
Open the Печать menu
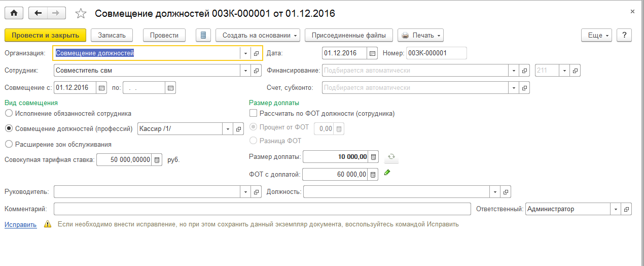coord(421,36)
